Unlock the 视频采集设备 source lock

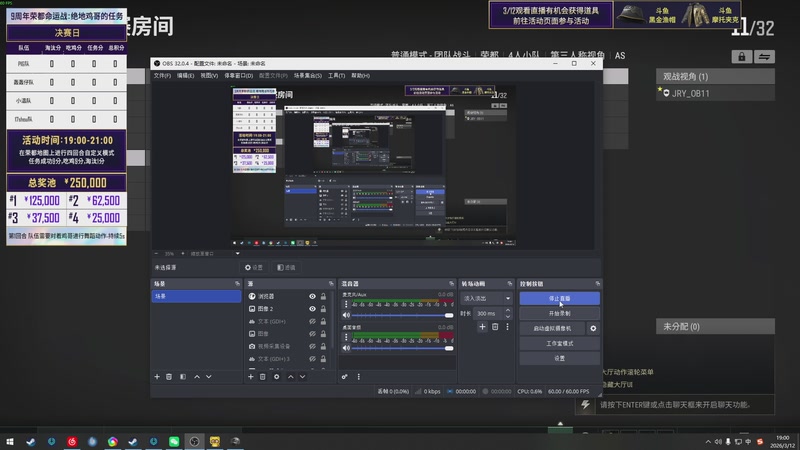click(323, 346)
